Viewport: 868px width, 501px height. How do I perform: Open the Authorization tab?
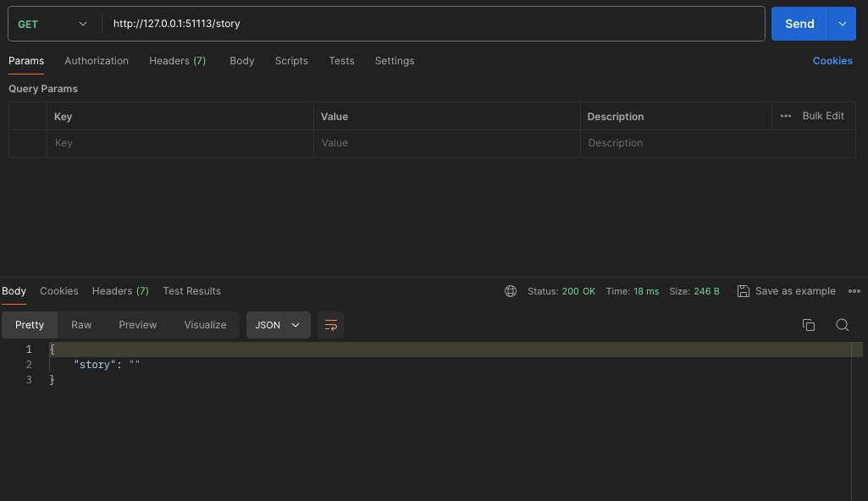tap(97, 61)
